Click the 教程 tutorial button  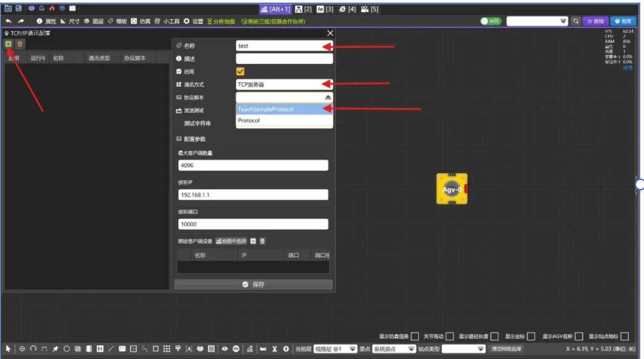coord(596,21)
